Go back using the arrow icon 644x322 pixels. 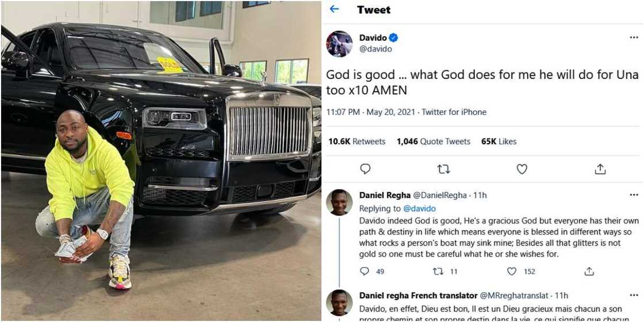(x=334, y=9)
